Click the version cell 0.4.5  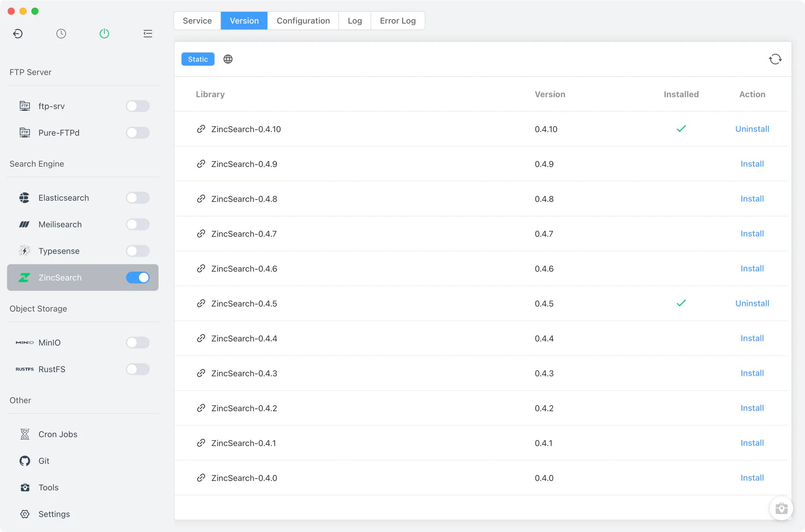544,303
